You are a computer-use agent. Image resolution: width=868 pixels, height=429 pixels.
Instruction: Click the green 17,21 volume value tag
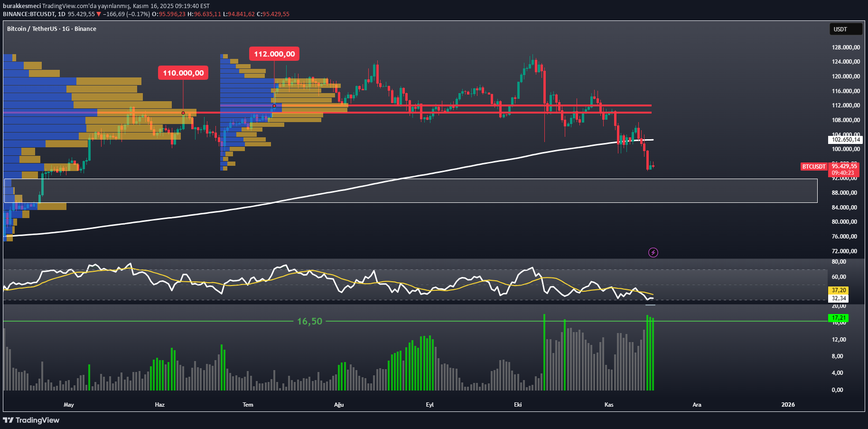pyautogui.click(x=838, y=318)
